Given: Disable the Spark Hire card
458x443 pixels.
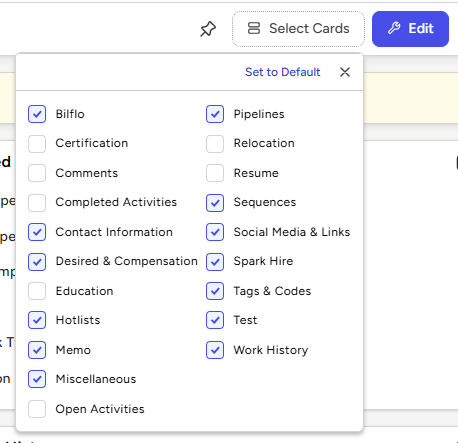Looking at the screenshot, I should pos(215,262).
